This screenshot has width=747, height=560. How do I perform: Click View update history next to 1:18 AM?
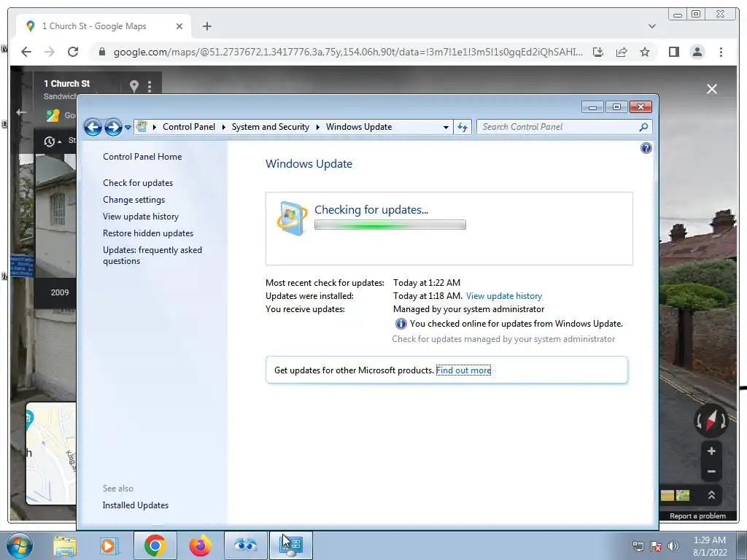point(504,296)
